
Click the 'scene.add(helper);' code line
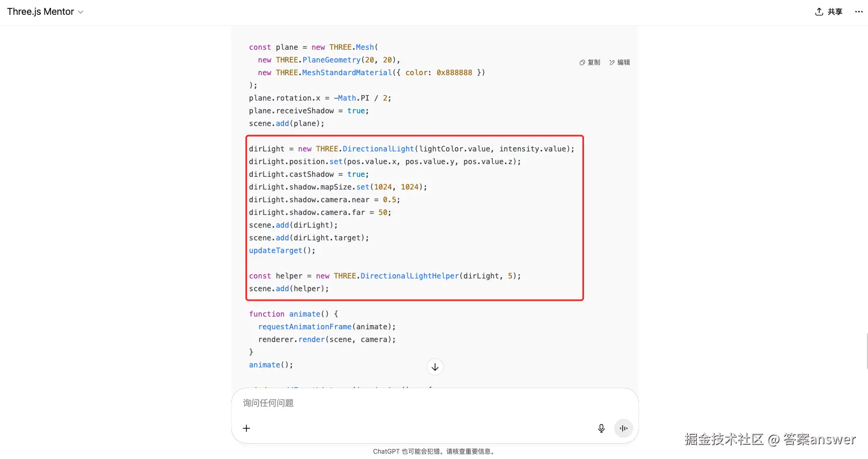pyautogui.click(x=289, y=289)
